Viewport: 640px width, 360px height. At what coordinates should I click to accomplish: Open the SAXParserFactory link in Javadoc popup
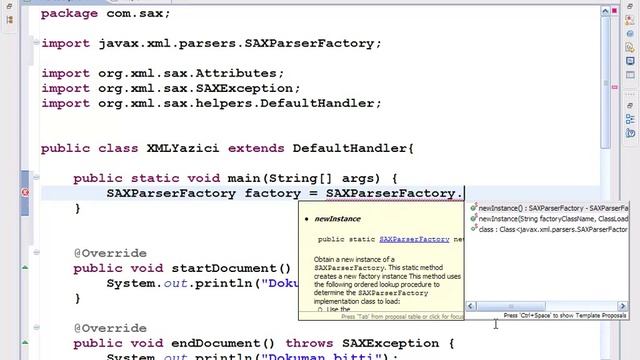coord(414,239)
